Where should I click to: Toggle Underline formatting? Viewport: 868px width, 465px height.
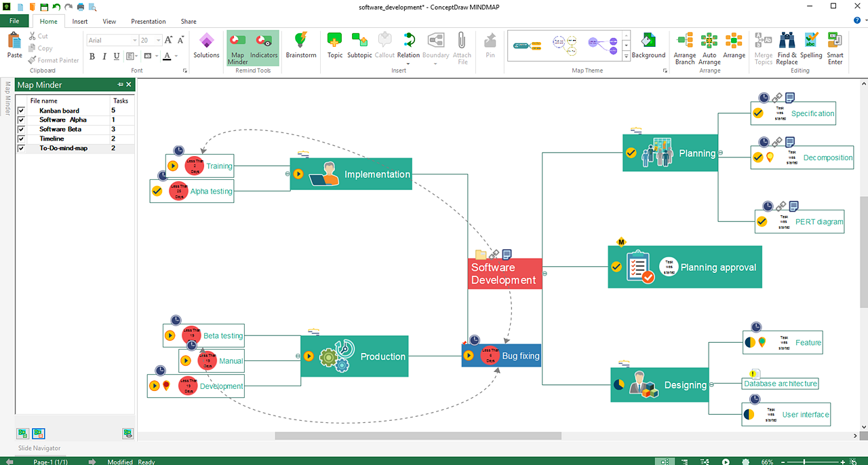(x=117, y=56)
